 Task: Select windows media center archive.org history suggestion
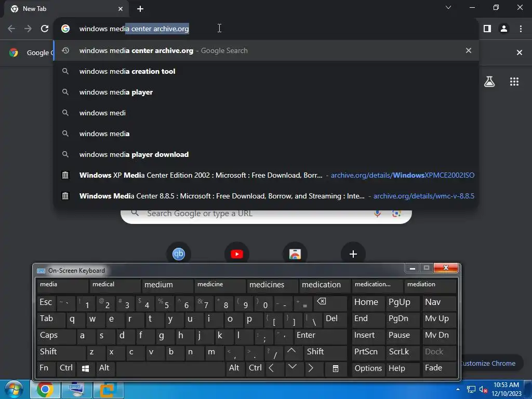[267, 50]
